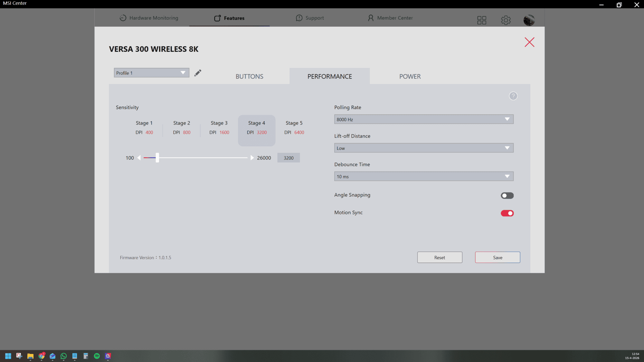This screenshot has width=644, height=362.
Task: Decrease DPI with left slider arrow
Action: coord(139,158)
